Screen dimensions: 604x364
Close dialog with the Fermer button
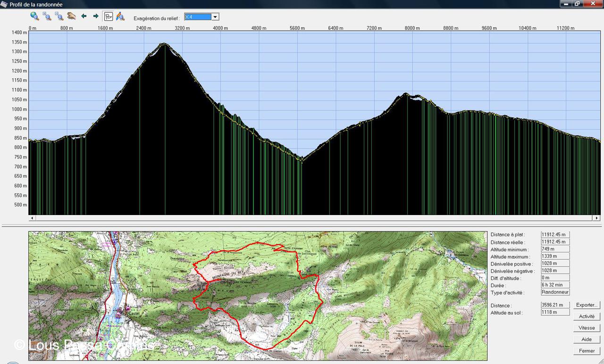tap(587, 351)
